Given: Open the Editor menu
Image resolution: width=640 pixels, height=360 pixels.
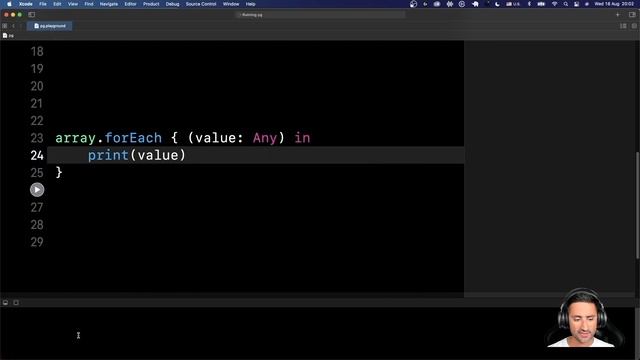Looking at the screenshot, I should click(x=130, y=4).
